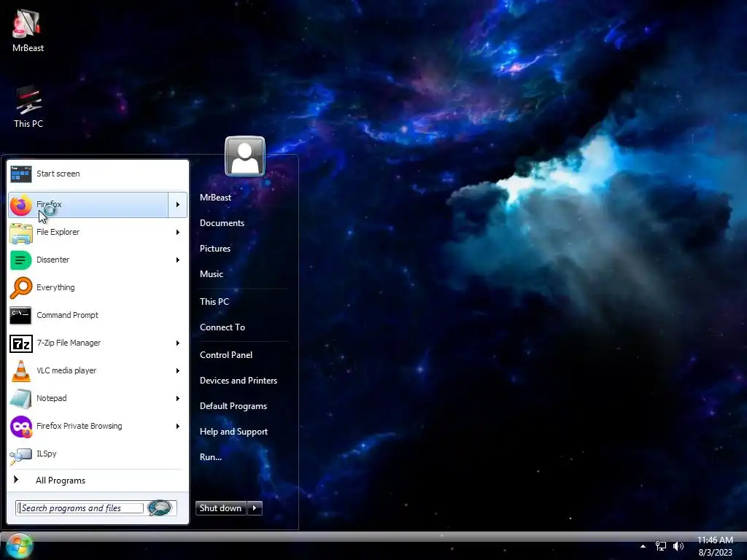Open the taskbar clock and date
The image size is (747, 560).
click(715, 546)
